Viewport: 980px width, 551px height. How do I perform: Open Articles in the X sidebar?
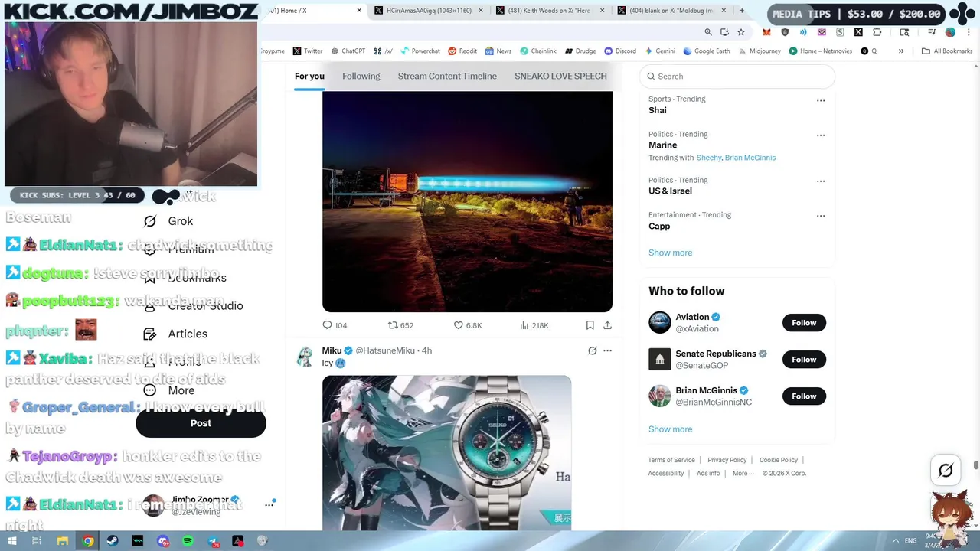point(175,334)
